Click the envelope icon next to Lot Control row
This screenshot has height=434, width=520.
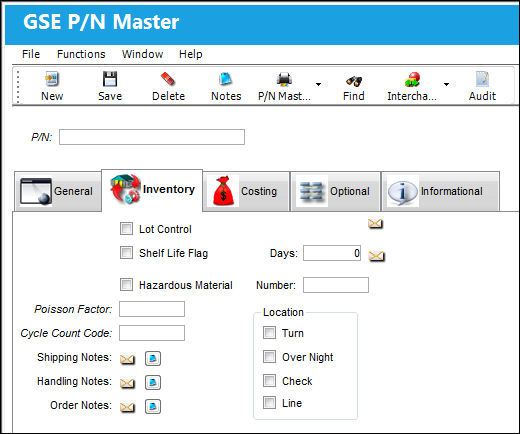(x=375, y=224)
